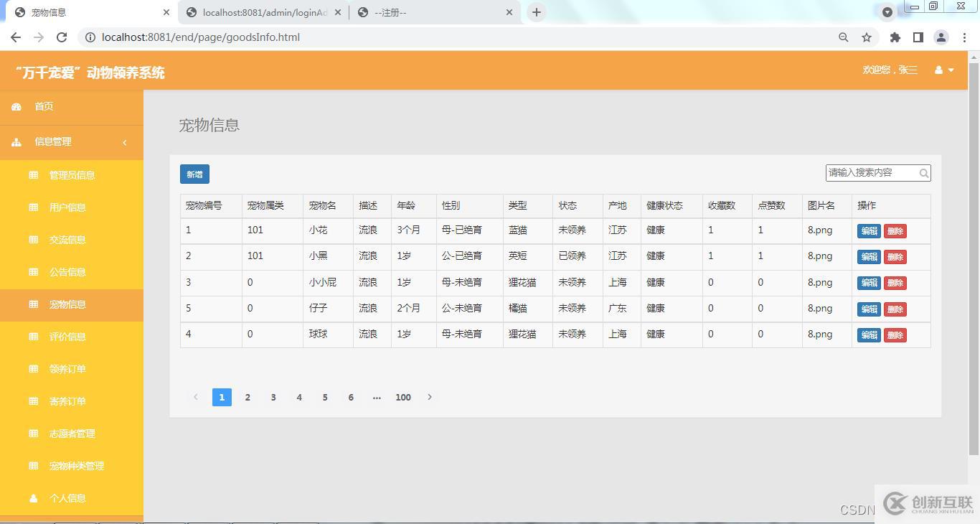Screen dimensions: 980x524
Task: Open the browser extensions puzzle icon
Action: (895, 37)
